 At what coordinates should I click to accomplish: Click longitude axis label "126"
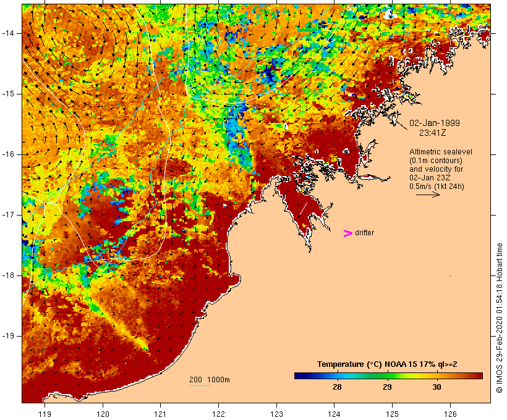coord(450,414)
